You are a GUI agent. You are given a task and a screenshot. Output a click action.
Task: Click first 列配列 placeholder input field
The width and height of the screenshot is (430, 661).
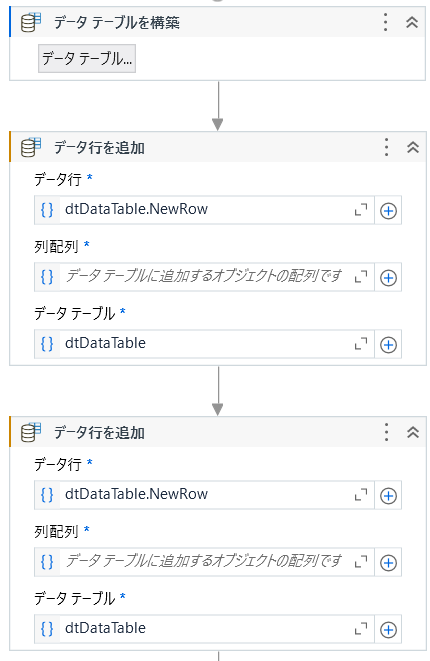pos(204,277)
